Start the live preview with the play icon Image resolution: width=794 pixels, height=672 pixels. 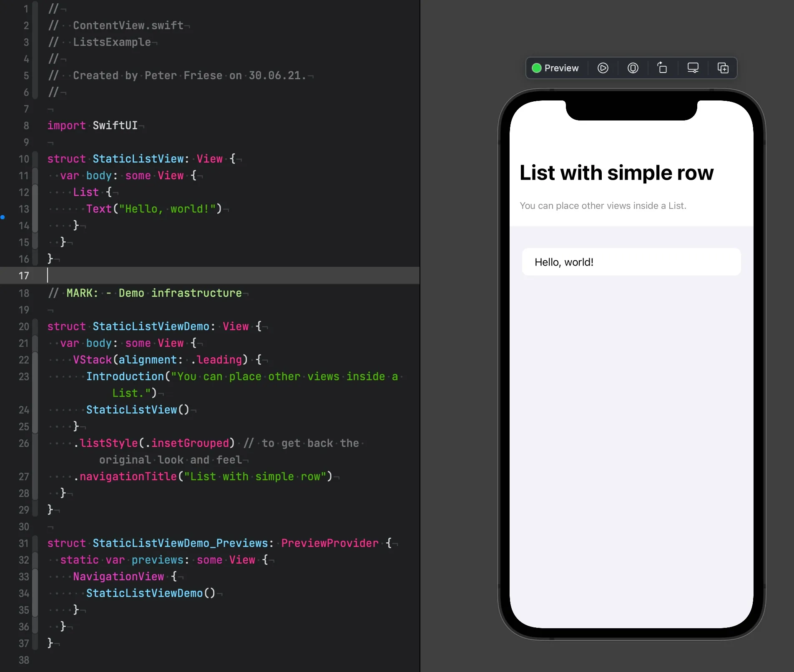click(603, 68)
